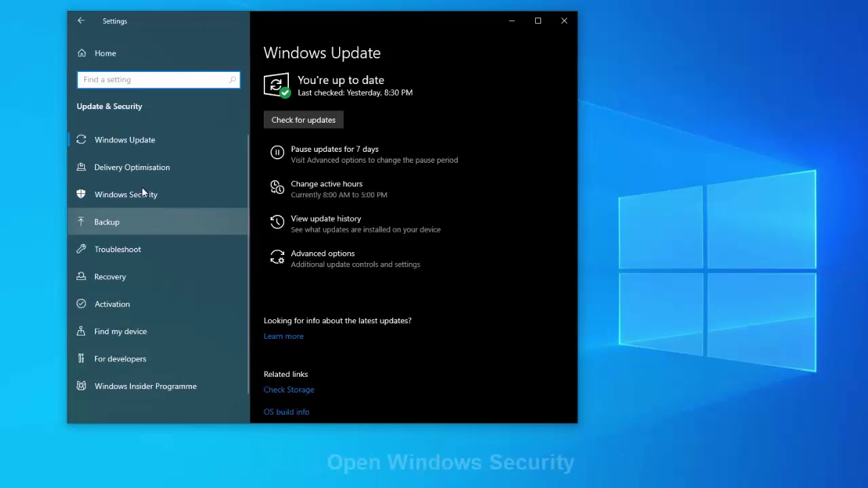Click the 'Windows Update' page title
The height and width of the screenshot is (488, 868).
coord(322,53)
